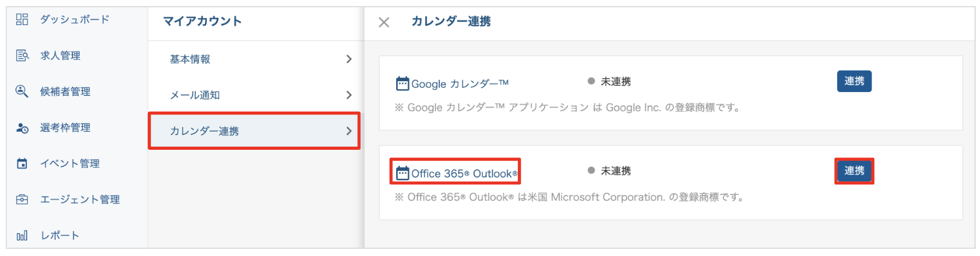Click the job management (求人管理) icon
The width and height of the screenshot is (980, 256).
click(22, 56)
